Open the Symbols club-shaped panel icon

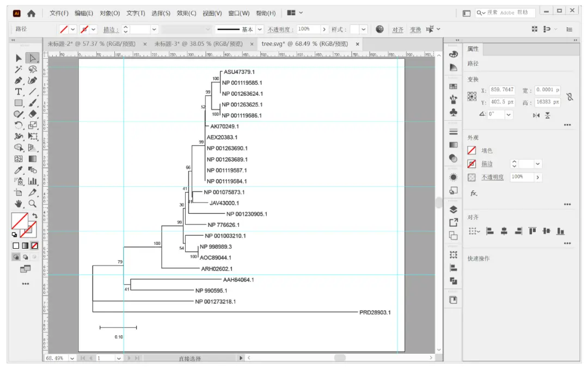454,113
